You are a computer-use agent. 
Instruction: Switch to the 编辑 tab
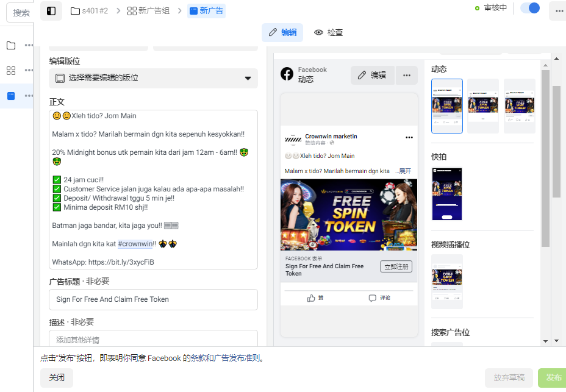[x=282, y=32]
